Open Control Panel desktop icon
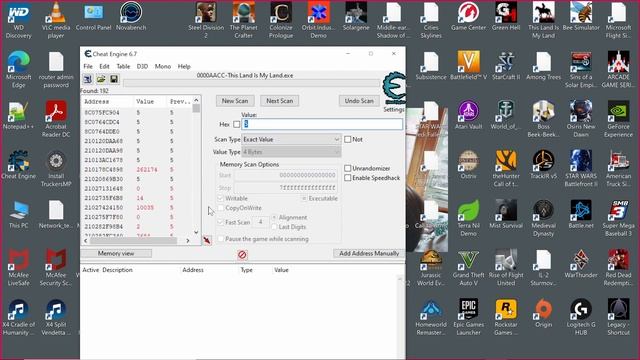The width and height of the screenshot is (640, 360). (x=93, y=16)
